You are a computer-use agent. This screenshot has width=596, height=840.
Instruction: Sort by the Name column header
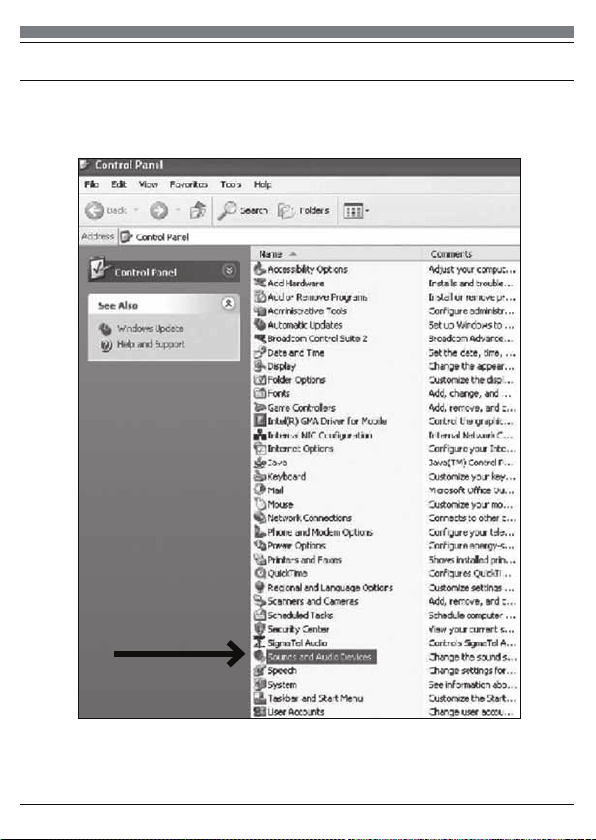(337, 254)
